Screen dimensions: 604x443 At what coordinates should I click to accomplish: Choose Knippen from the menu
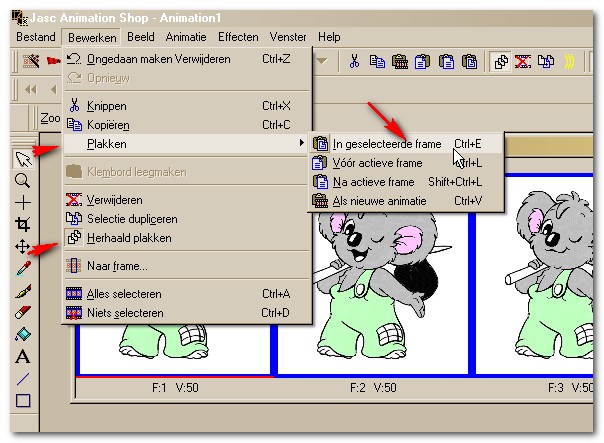tap(187, 106)
